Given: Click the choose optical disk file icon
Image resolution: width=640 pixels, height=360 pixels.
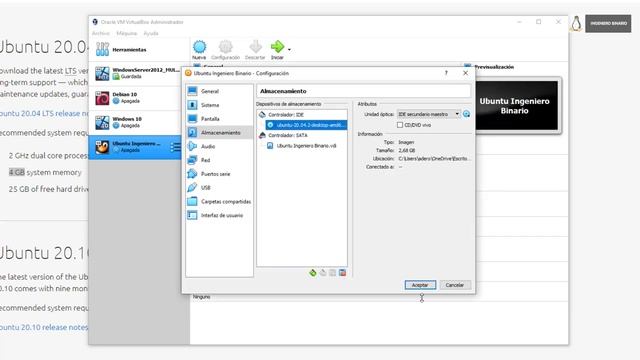Looking at the screenshot, I should tap(467, 114).
